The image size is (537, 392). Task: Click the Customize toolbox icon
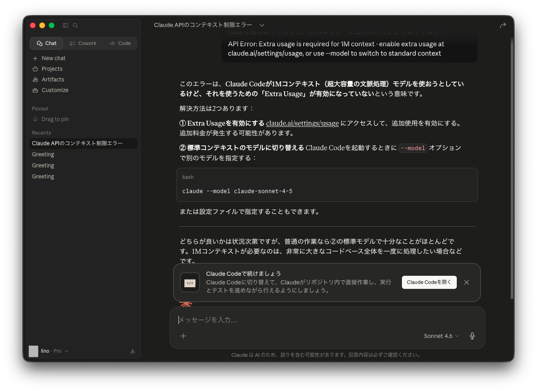(x=35, y=90)
